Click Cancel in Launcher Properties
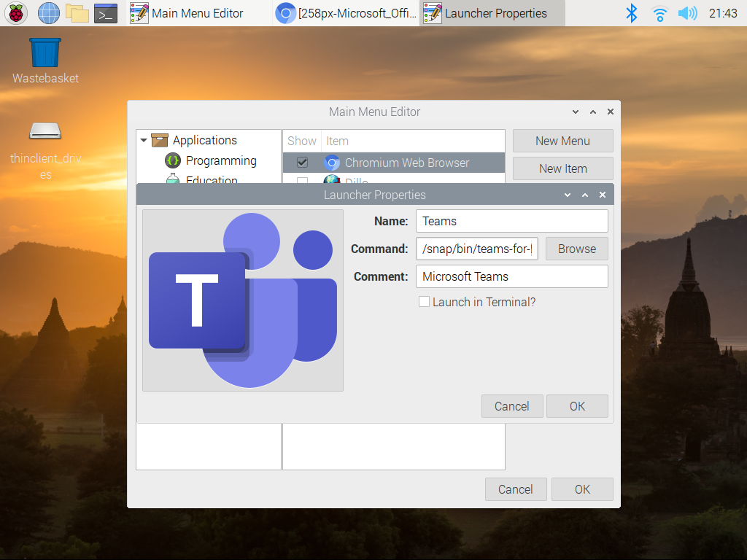The width and height of the screenshot is (747, 560). click(512, 406)
